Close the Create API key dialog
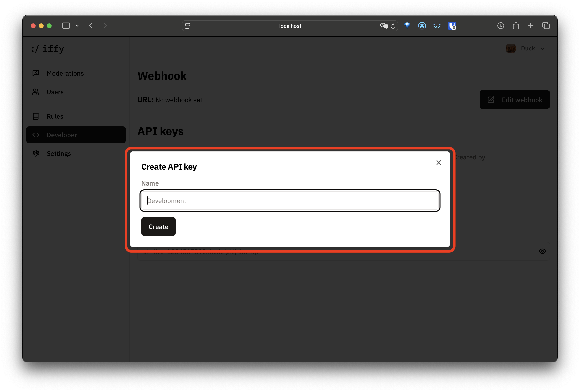The image size is (580, 392). 438,163
